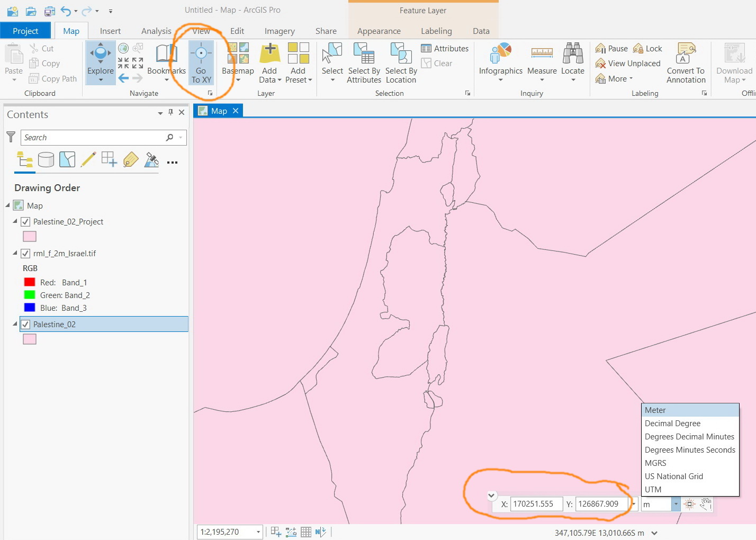The width and height of the screenshot is (756, 540).
Task: Save the project using the disk icon
Action: tap(50, 11)
